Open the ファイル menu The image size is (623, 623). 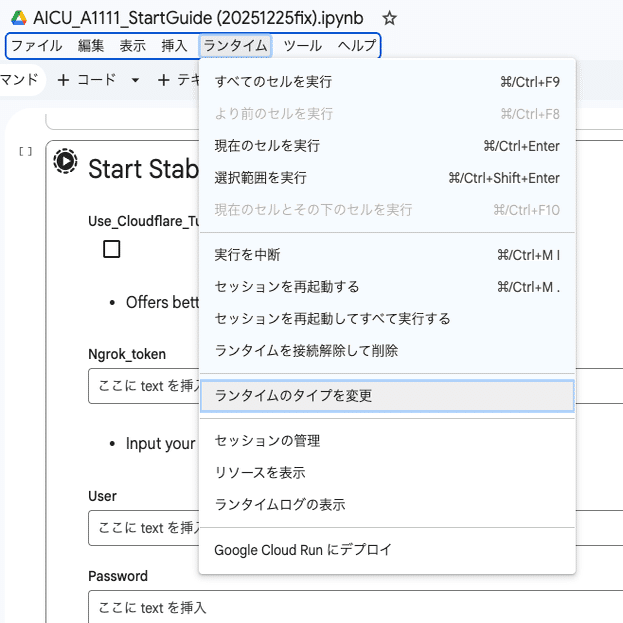point(36,46)
